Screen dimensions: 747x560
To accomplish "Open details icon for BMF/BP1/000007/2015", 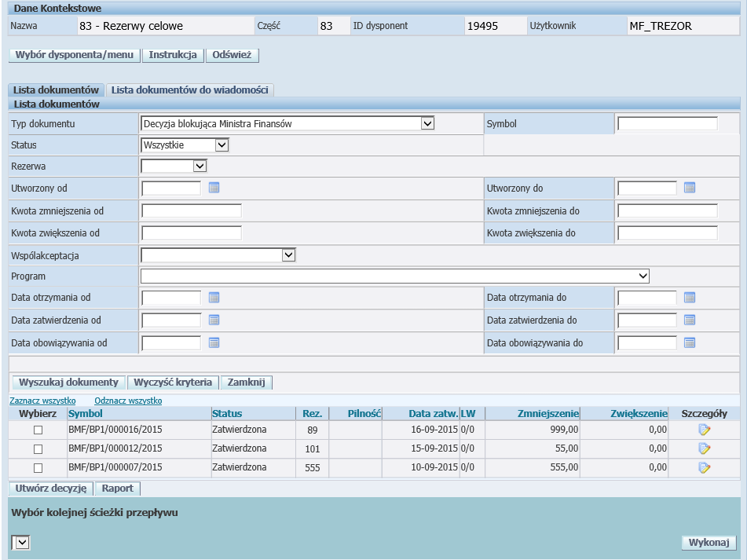I will [x=704, y=467].
